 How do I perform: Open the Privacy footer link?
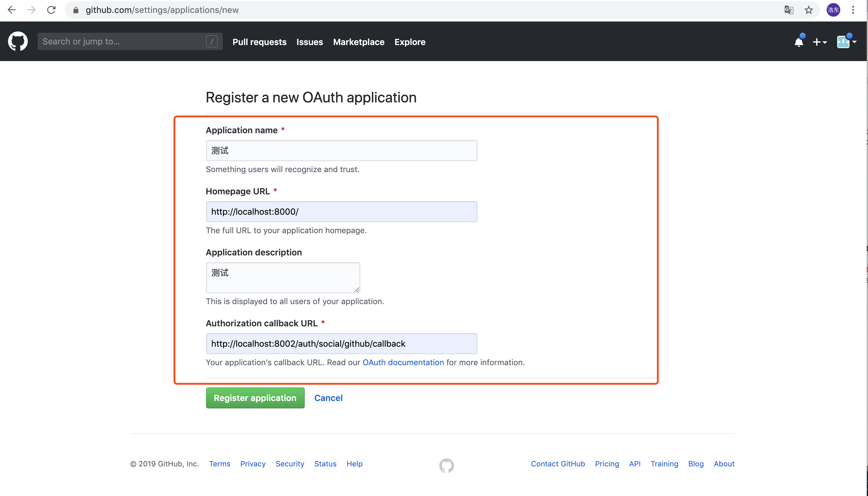pyautogui.click(x=253, y=464)
